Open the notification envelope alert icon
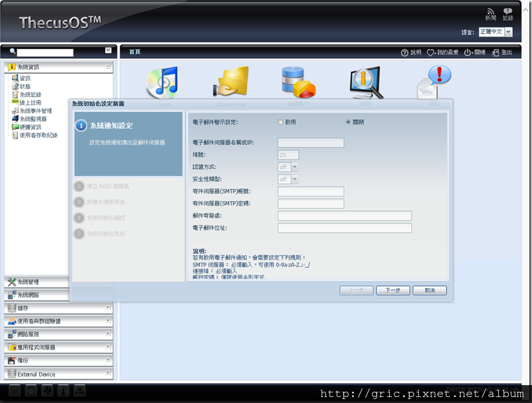The width and height of the screenshot is (532, 403). point(434,82)
